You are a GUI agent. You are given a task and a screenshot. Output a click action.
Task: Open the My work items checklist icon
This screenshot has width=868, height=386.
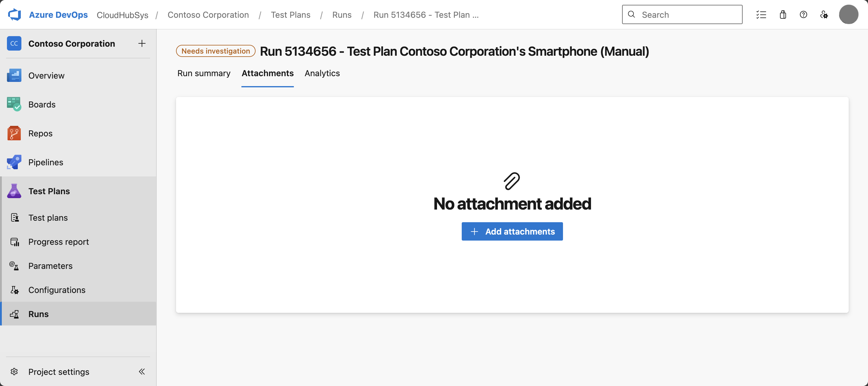pos(762,14)
